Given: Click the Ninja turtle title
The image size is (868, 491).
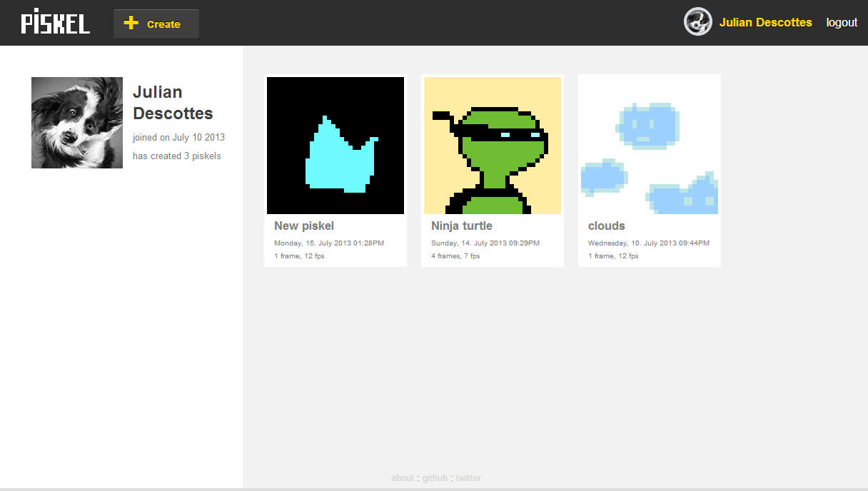Looking at the screenshot, I should click(462, 226).
